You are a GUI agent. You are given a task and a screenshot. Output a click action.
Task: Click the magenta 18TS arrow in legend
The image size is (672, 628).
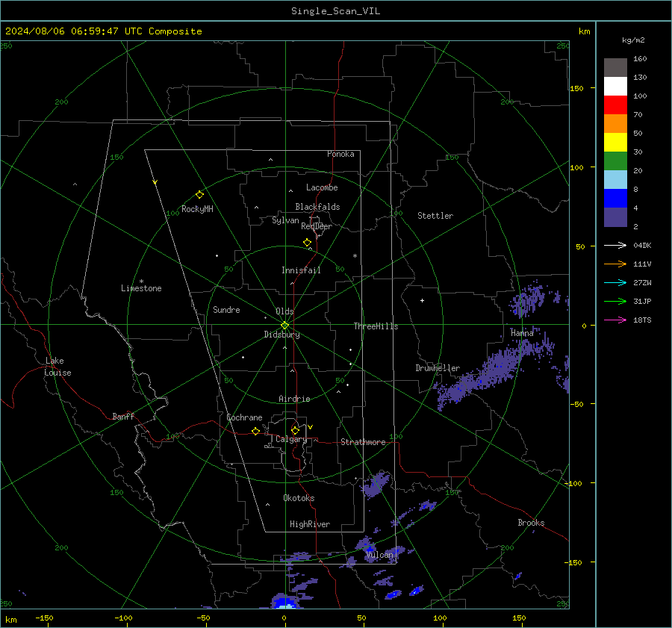[615, 320]
